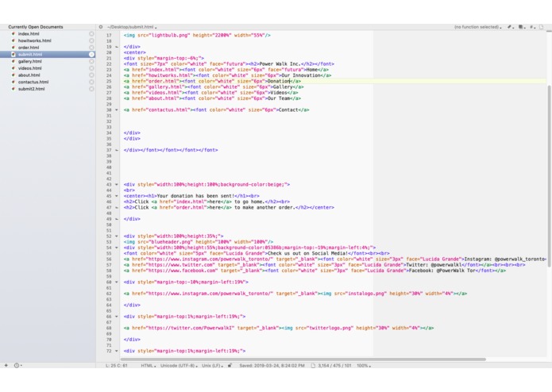
Task: Collapse the div block at line 52
Action: (117, 236)
